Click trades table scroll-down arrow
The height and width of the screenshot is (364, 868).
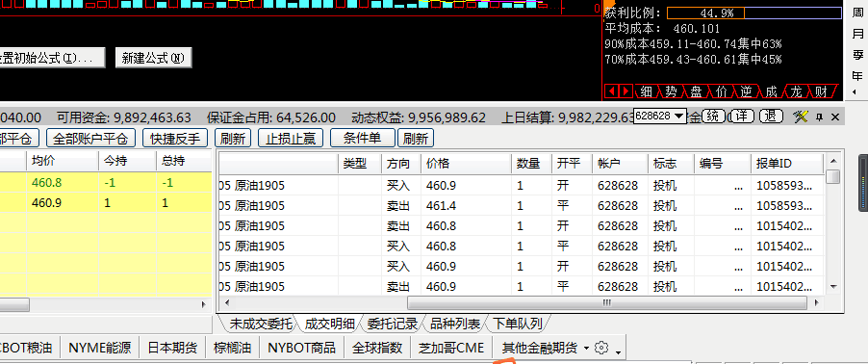832,286
